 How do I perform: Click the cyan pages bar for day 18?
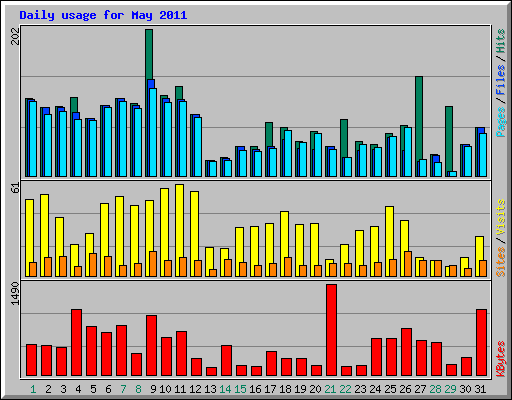[288, 153]
